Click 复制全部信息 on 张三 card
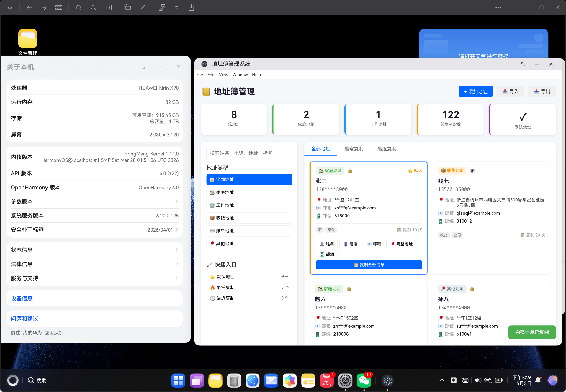The width and height of the screenshot is (566, 392). click(369, 265)
